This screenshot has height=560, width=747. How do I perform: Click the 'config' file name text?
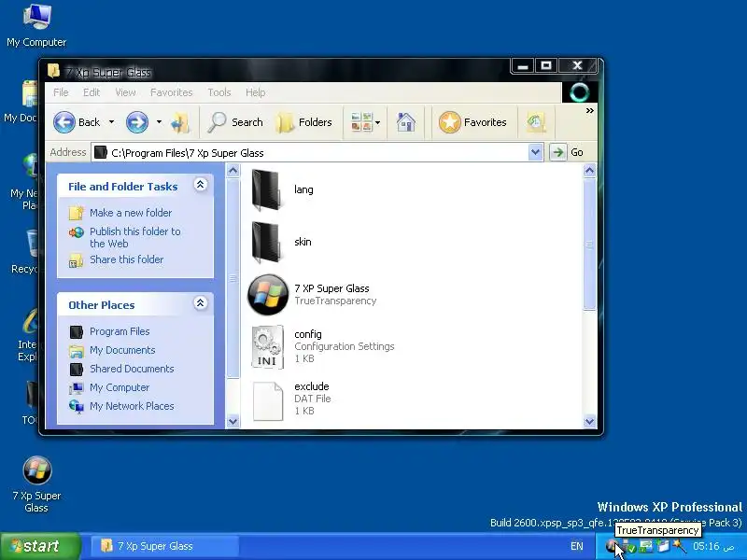(308, 334)
